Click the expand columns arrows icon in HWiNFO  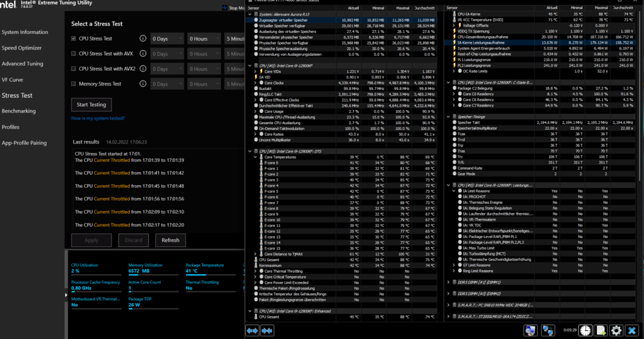point(252,330)
